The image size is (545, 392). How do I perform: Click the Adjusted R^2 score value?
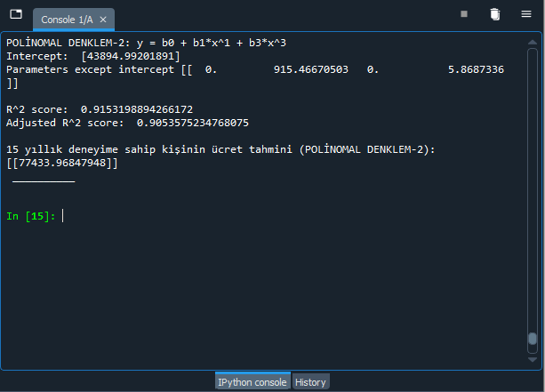pos(193,123)
